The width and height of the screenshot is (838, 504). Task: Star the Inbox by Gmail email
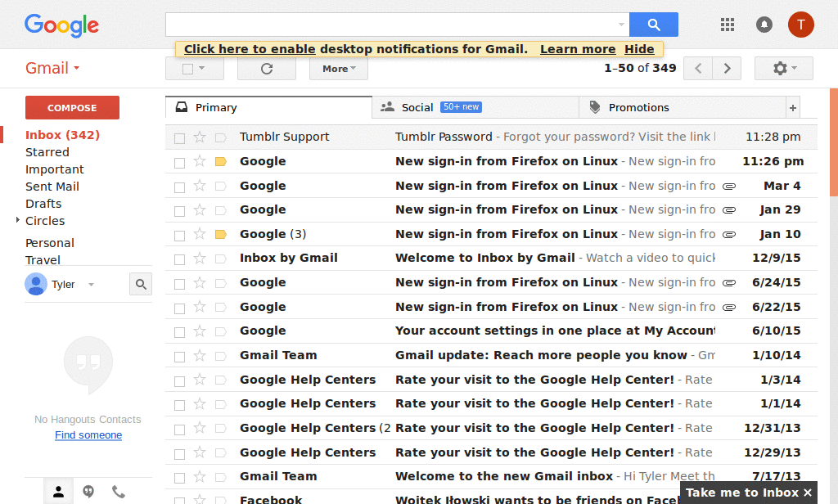click(200, 259)
